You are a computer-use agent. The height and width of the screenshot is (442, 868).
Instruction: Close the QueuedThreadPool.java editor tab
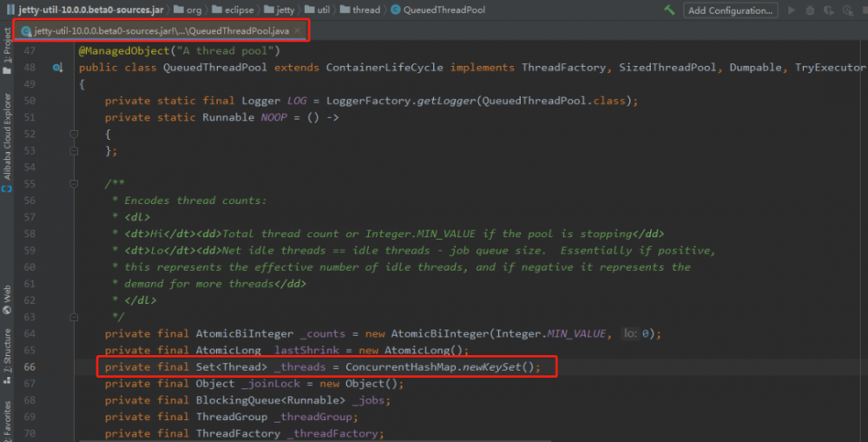[x=298, y=30]
